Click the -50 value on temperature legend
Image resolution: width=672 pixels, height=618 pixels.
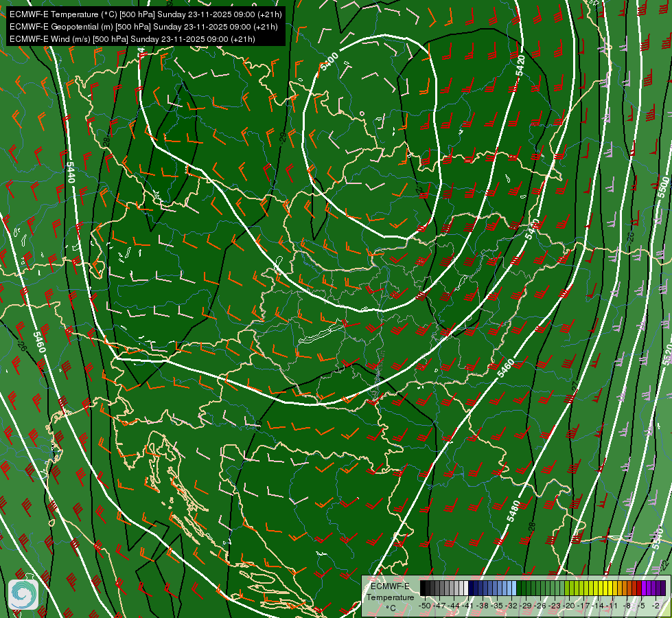(x=425, y=606)
